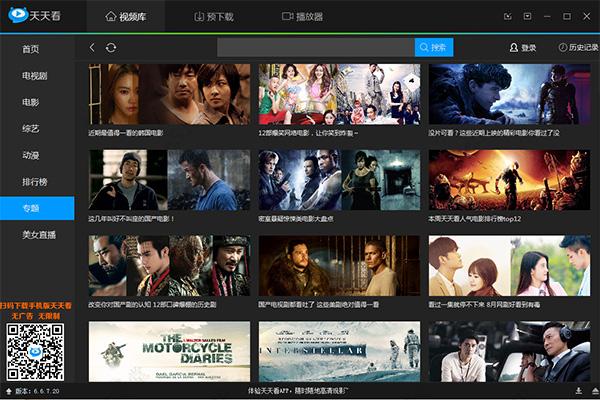Click the 体验天天看APP status bar message
Viewport: 600px width, 400px height.
point(298,391)
